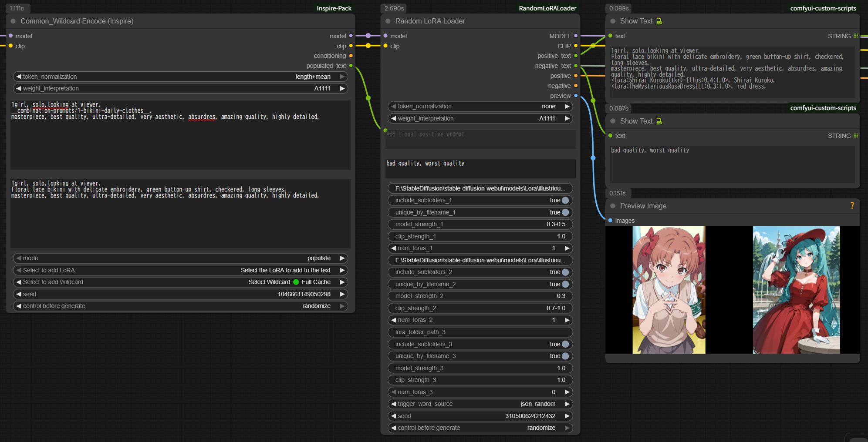The image size is (868, 442).
Task: Click the positive conditioning output port on Random LoRA Loader
Action: pyautogui.click(x=576, y=76)
